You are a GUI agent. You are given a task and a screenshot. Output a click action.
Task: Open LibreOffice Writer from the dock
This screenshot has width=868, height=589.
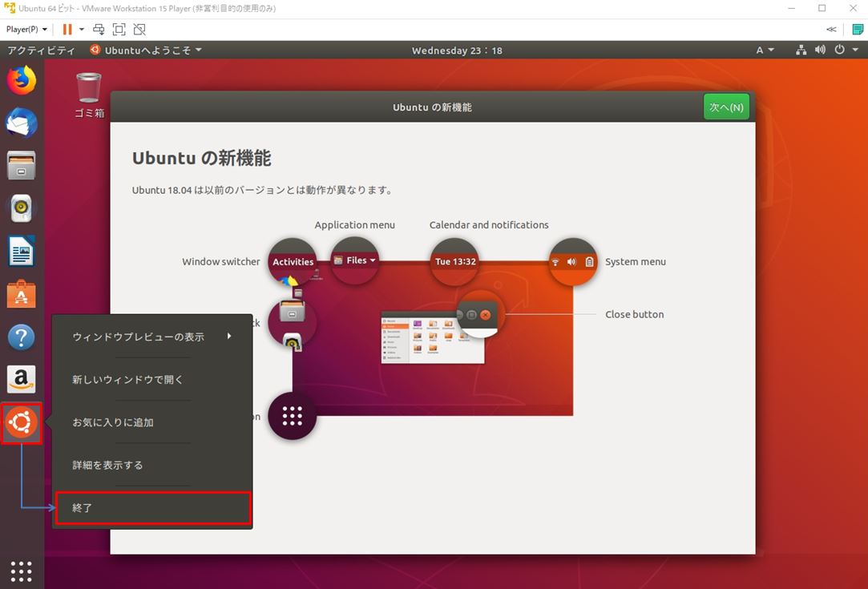point(22,251)
